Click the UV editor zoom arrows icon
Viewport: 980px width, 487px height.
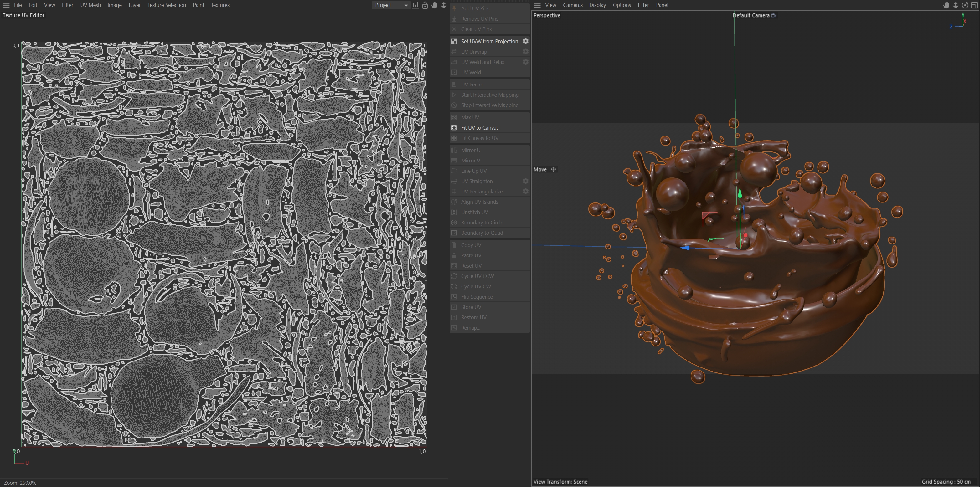pyautogui.click(x=444, y=5)
